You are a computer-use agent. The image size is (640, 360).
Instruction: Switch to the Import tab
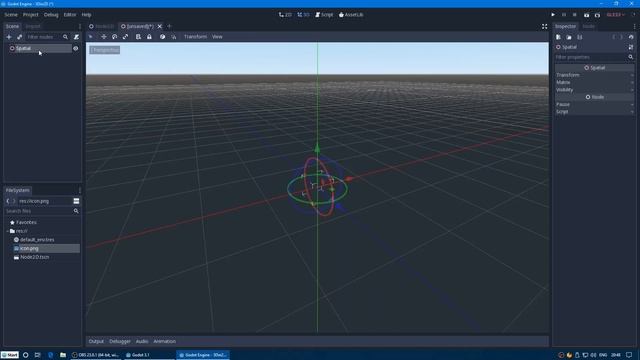[33, 26]
